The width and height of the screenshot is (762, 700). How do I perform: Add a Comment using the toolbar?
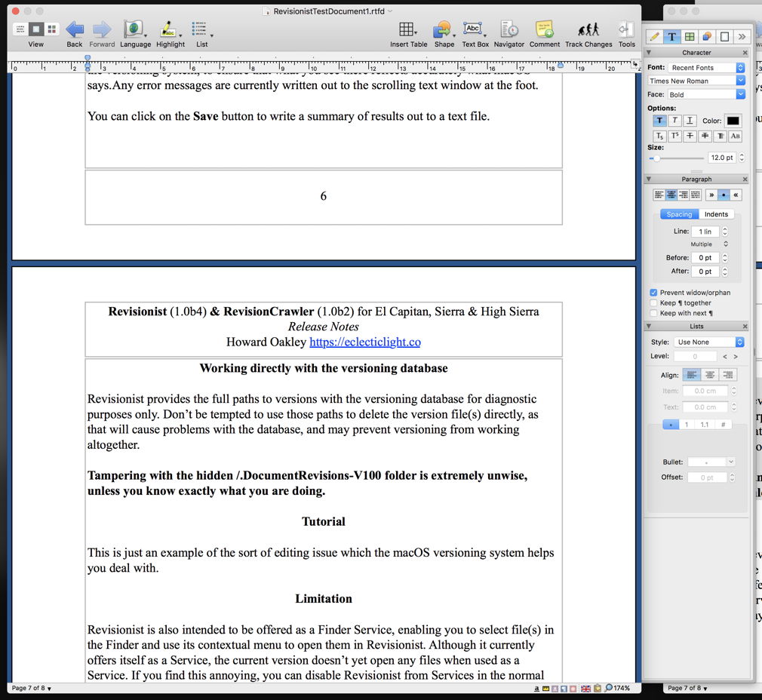(544, 30)
